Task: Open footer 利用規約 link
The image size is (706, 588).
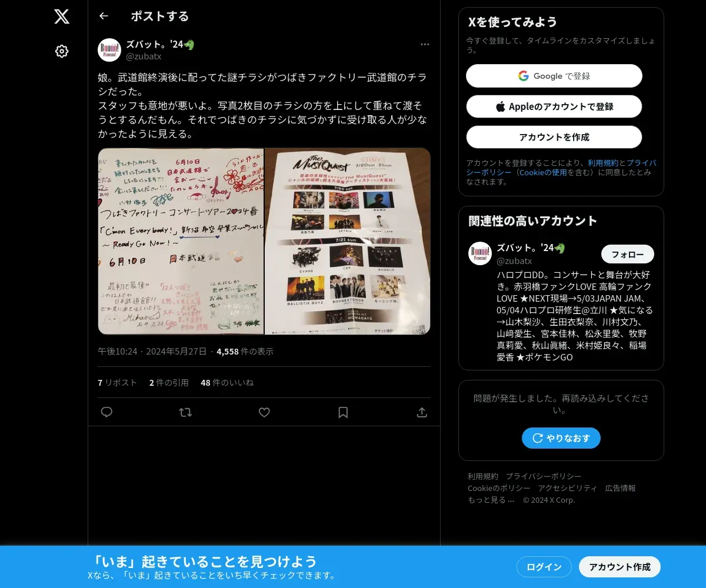Action: (483, 476)
